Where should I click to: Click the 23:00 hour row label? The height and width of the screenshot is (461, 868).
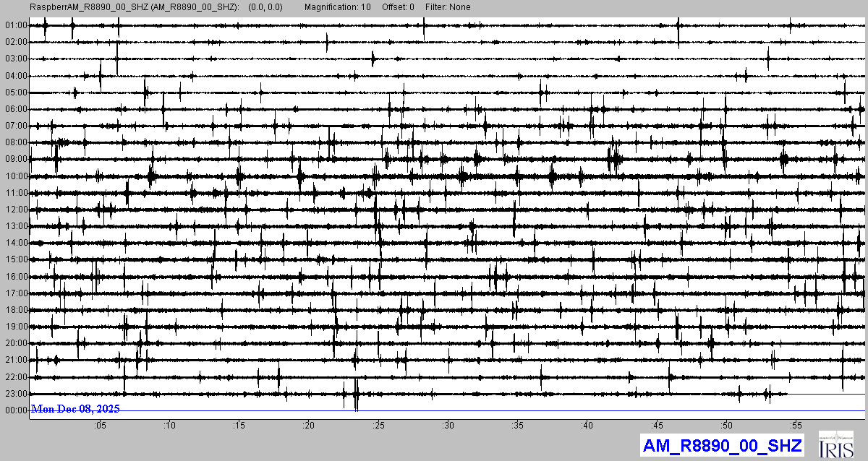[x=15, y=394]
